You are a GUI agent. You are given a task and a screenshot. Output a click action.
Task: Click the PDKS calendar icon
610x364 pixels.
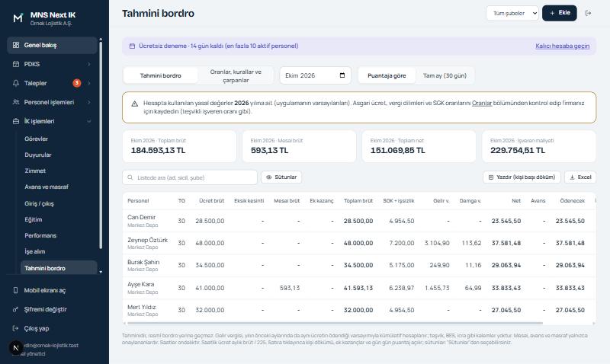click(x=16, y=64)
